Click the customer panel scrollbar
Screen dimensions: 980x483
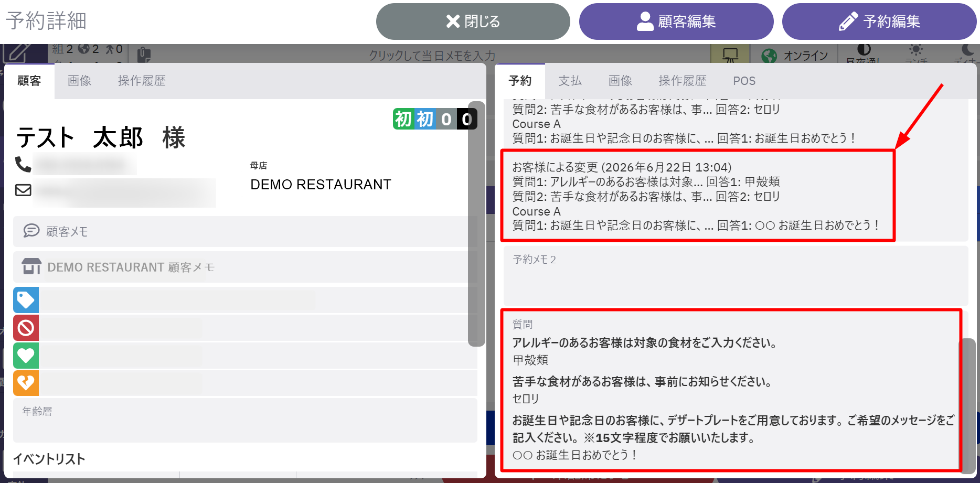coord(476,224)
